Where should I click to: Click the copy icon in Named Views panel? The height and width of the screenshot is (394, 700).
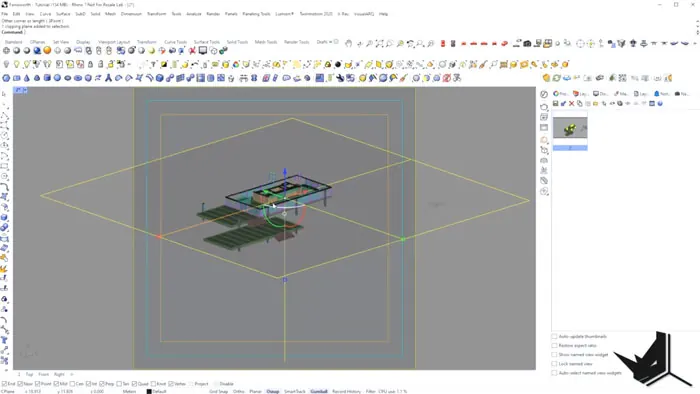click(x=579, y=104)
